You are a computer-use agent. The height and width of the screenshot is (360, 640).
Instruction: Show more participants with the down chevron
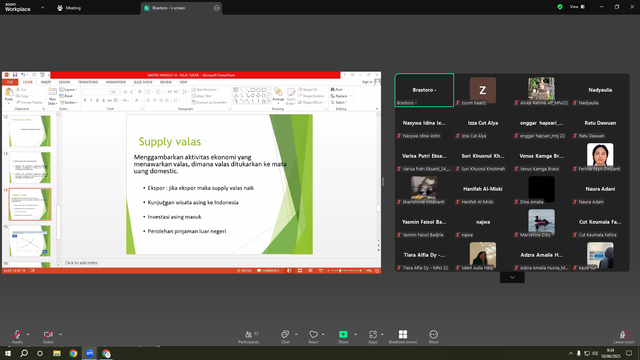pyautogui.click(x=512, y=278)
